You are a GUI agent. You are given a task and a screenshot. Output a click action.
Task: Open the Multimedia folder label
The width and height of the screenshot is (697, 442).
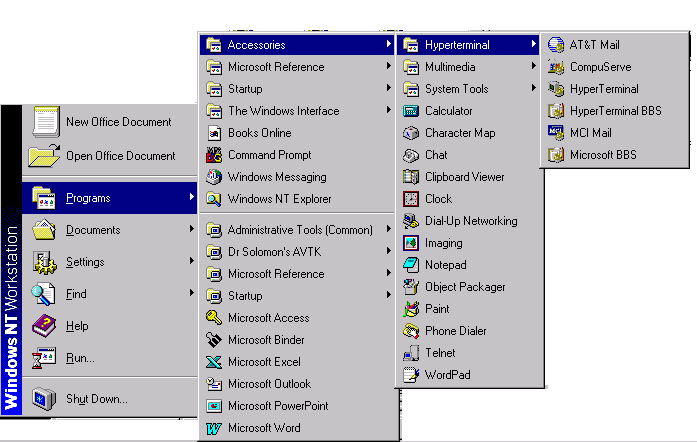coord(450,67)
